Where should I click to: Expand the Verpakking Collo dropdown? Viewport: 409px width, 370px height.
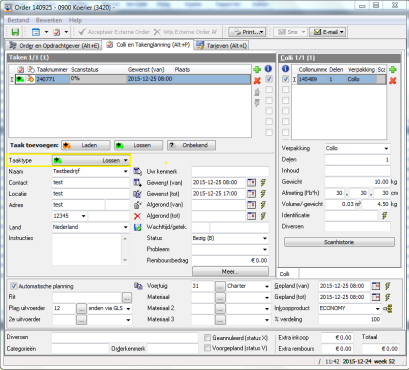coord(386,148)
